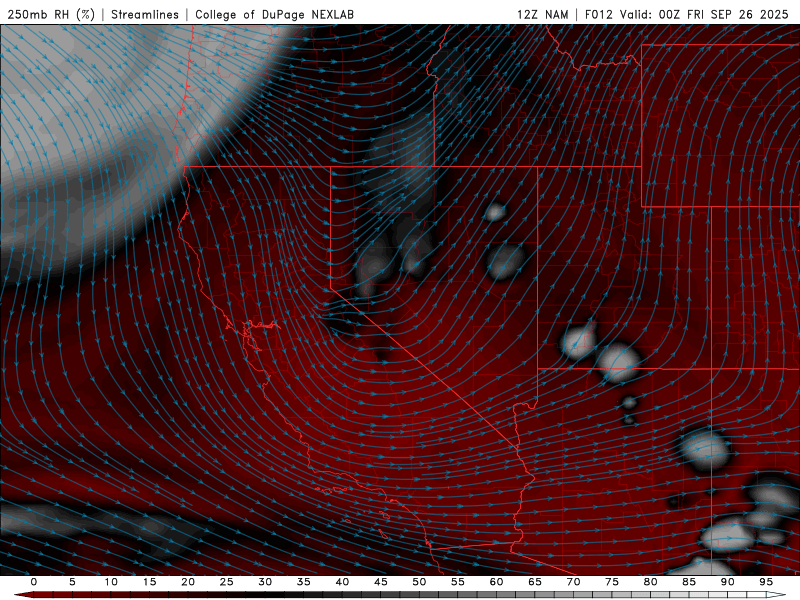This screenshot has height=600, width=800.
Task: Click the color scale label "55"
Action: coord(458,582)
